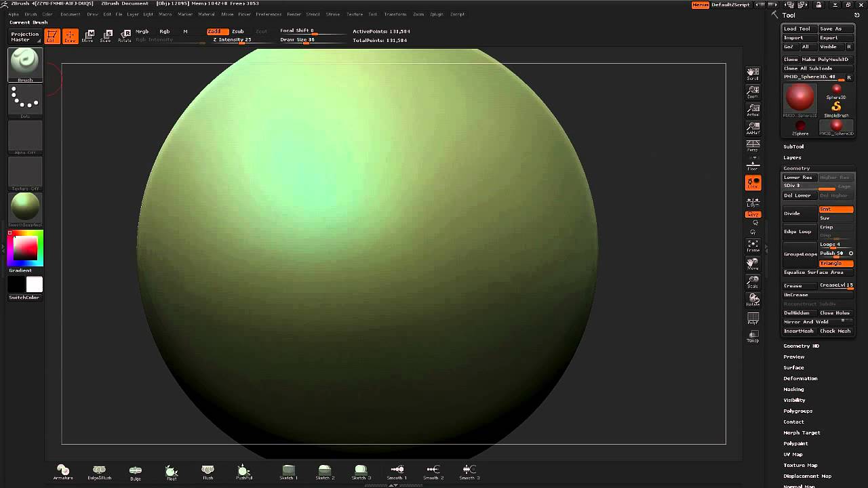Click the right shelf Move icon
The image size is (868, 488).
coord(753,264)
